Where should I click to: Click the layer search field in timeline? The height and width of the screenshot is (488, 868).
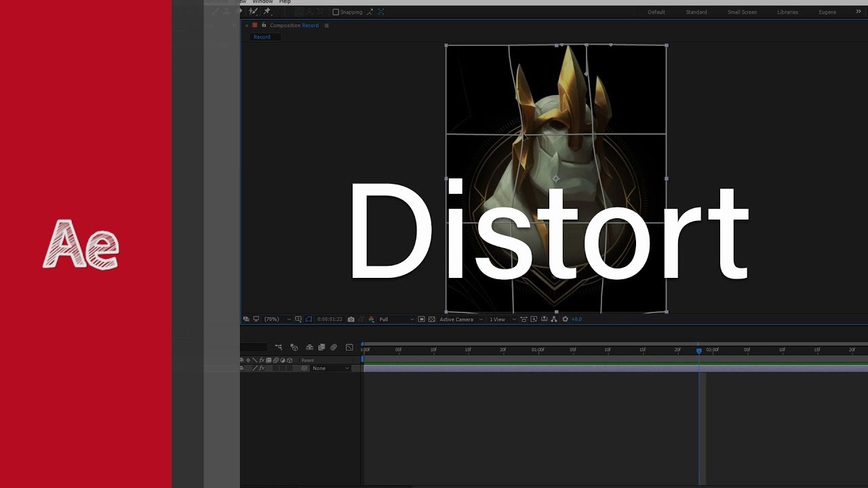tap(254, 347)
